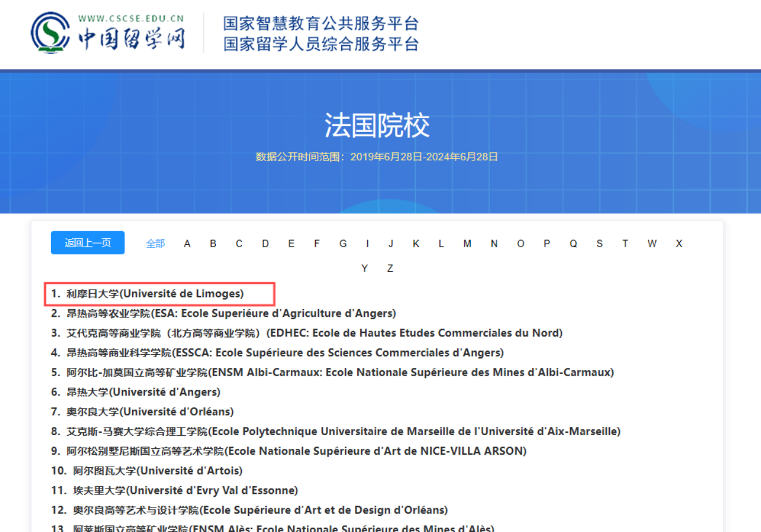This screenshot has height=532, width=761.
Task: Open 利摩日大学 (Université de Limoges) entry
Action: (155, 294)
